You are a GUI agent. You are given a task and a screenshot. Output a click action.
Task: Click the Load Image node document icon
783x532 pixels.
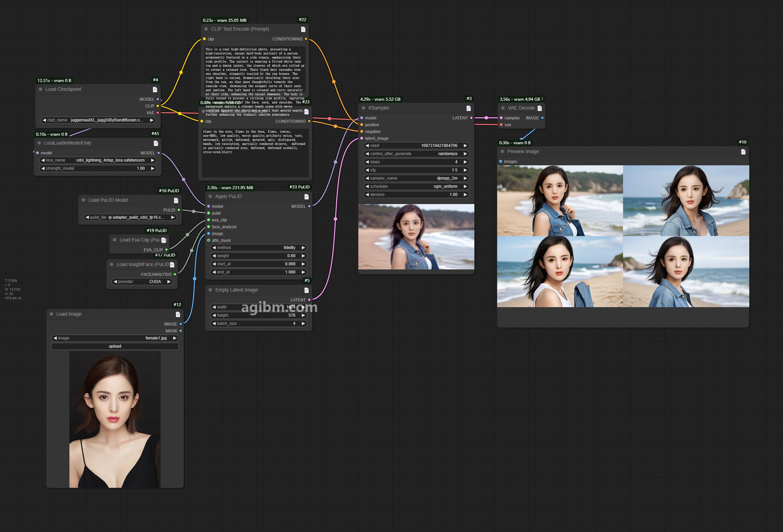178,314
